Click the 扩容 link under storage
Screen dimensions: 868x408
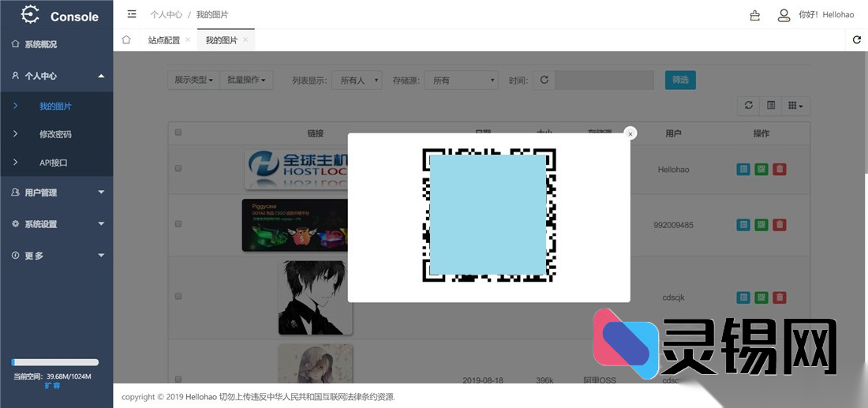tap(53, 385)
